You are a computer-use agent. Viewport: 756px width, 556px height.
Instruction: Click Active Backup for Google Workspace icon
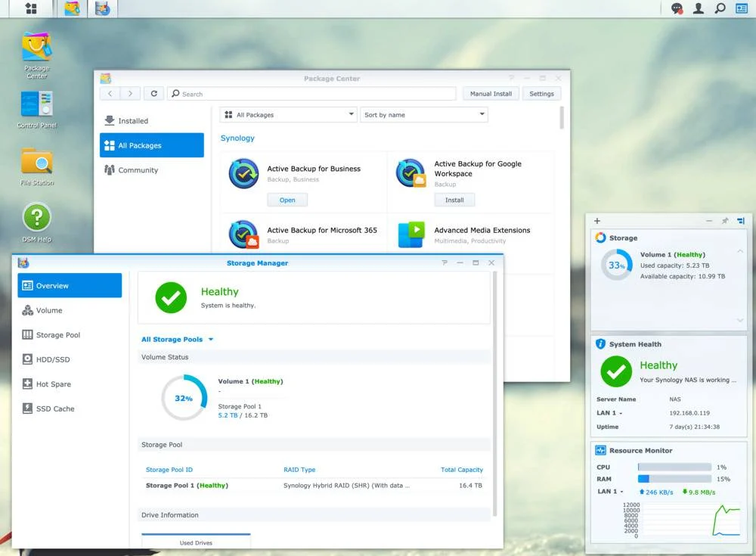click(411, 173)
